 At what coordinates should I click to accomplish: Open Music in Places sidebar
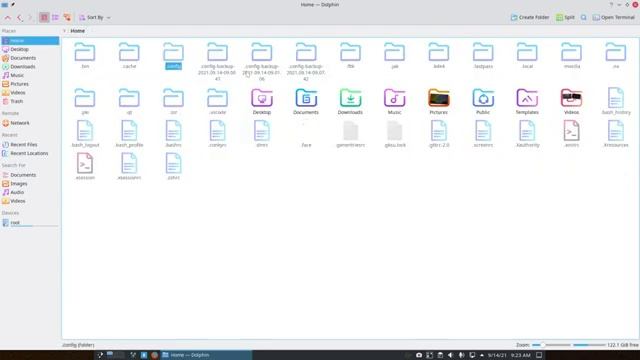click(30, 76)
